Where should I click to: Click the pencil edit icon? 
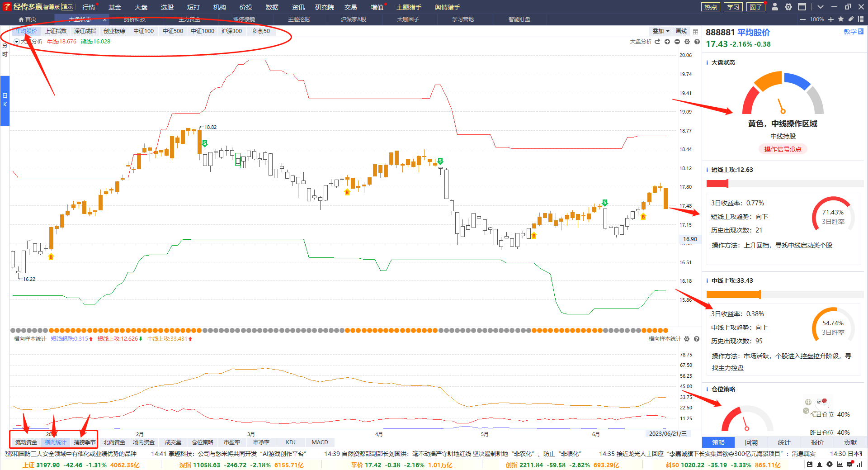click(x=851, y=19)
